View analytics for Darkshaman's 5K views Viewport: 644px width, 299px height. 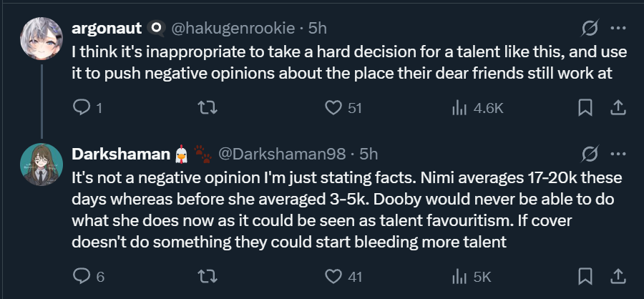pos(459,276)
